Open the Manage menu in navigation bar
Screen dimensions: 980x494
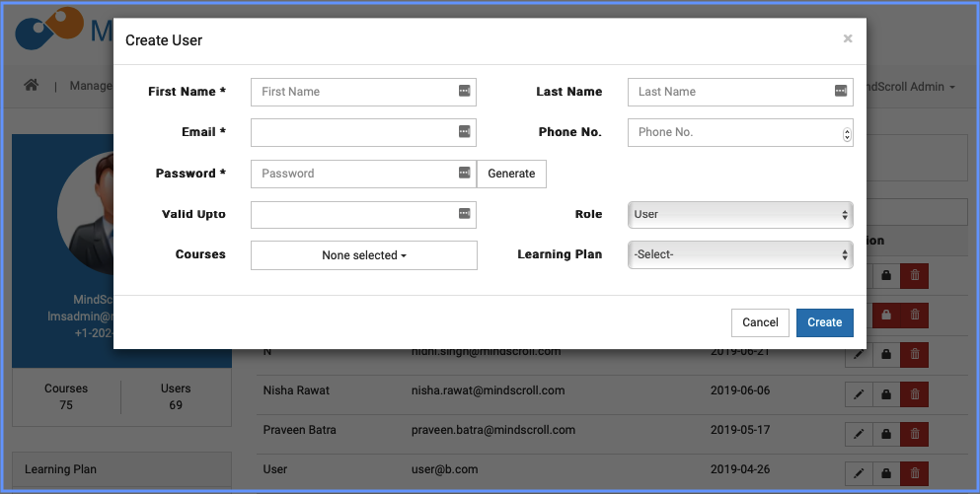pyautogui.click(x=91, y=86)
